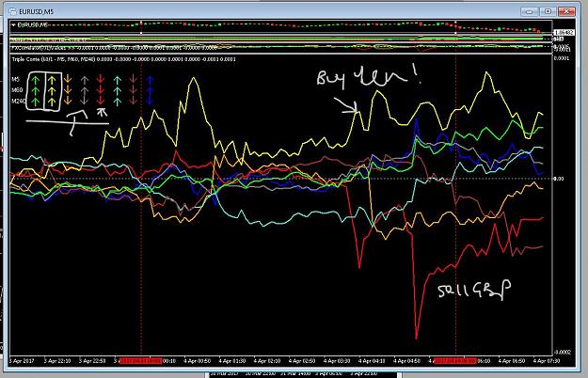This screenshot has width=588, height=378.
Task: Click the 4 Apr 03:30 time label
Action: pos(337,361)
